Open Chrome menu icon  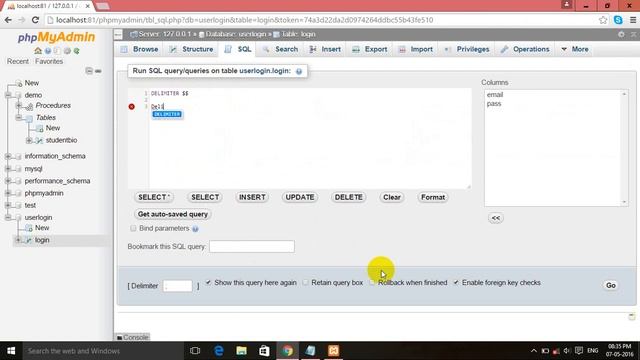click(x=633, y=20)
